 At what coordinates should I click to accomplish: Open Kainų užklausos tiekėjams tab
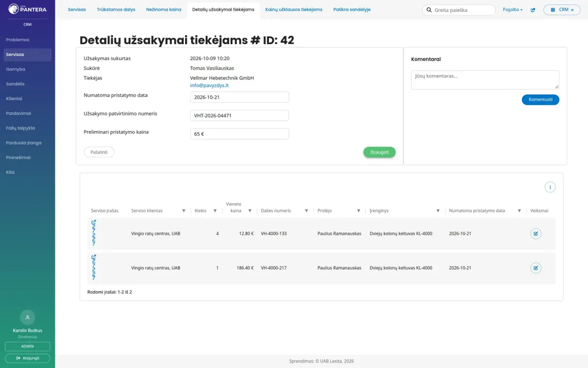point(294,9)
